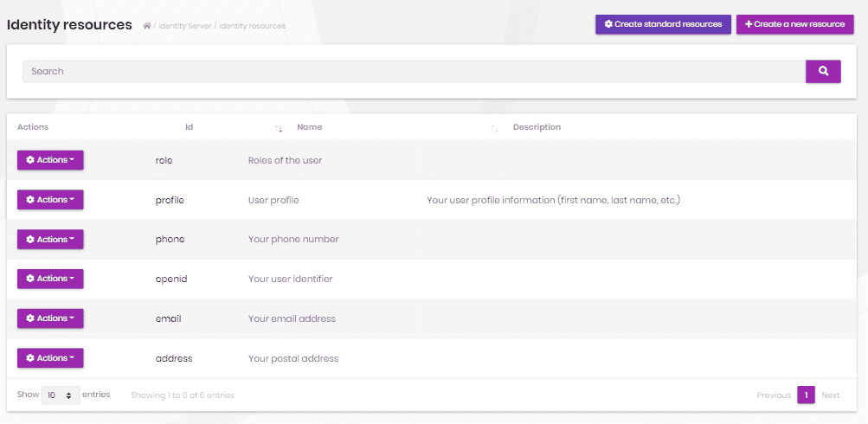Click the home icon in breadcrumb
Viewport: 868px width, 424px height.
[x=147, y=26]
